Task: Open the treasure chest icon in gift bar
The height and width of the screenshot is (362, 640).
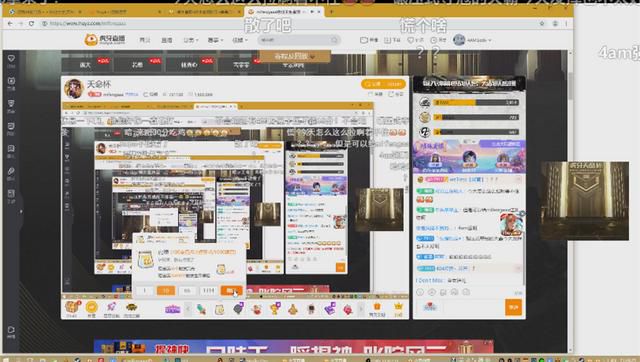Action: coord(72,307)
